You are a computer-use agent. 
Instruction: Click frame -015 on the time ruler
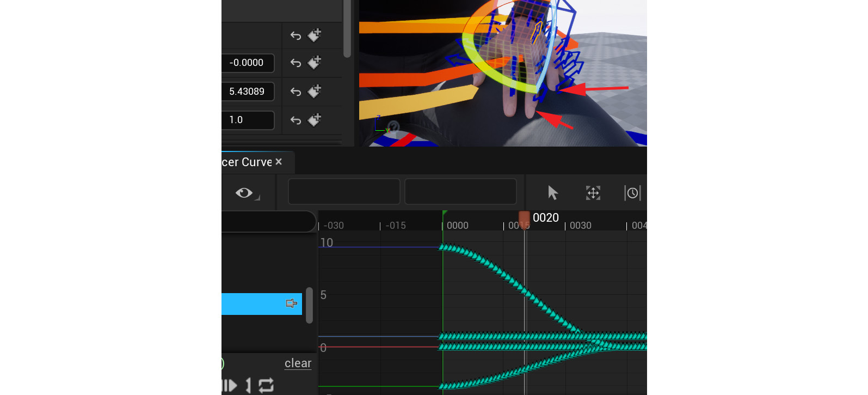(396, 226)
